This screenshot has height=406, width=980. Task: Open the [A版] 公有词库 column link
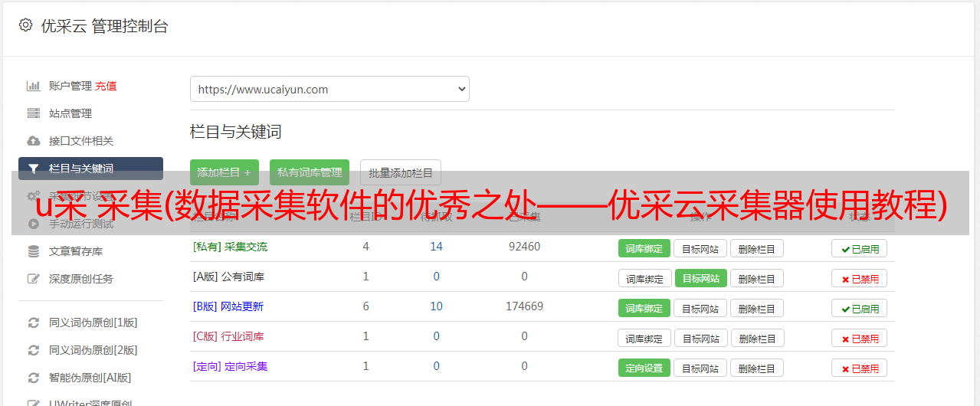(x=228, y=277)
